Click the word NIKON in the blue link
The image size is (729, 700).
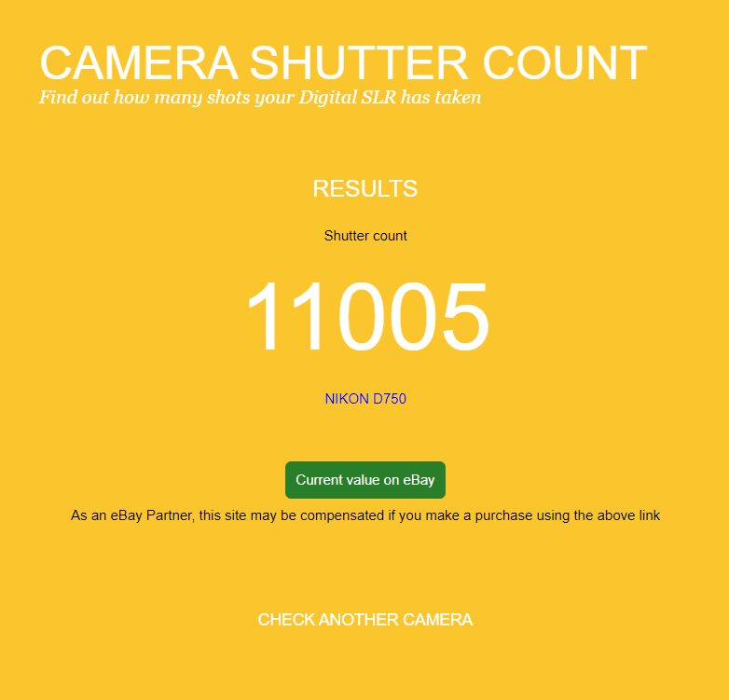click(x=347, y=399)
